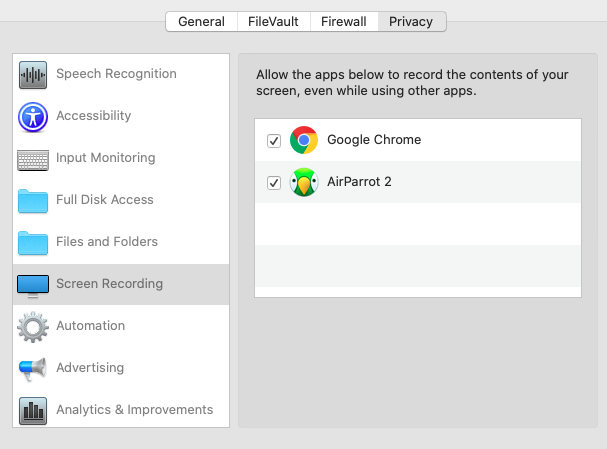Click the Google Chrome app icon
Image resolution: width=607 pixels, height=449 pixels.
click(304, 140)
